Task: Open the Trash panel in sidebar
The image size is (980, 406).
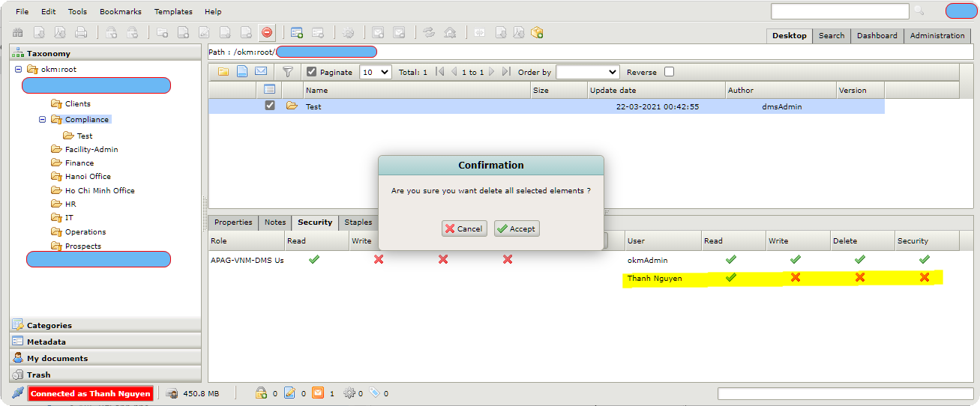Action: [x=38, y=375]
